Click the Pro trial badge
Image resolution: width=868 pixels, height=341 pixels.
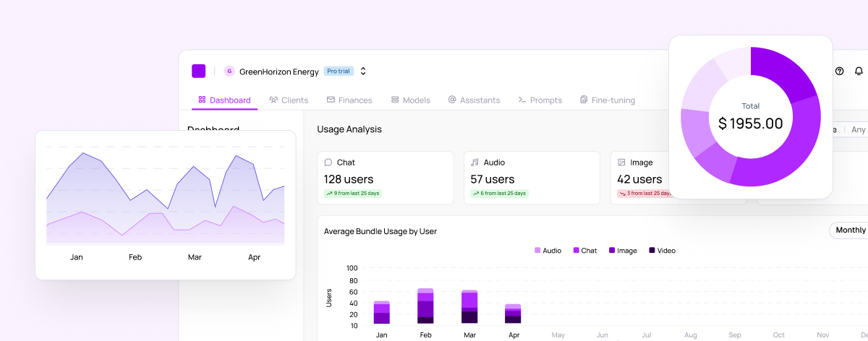point(339,71)
